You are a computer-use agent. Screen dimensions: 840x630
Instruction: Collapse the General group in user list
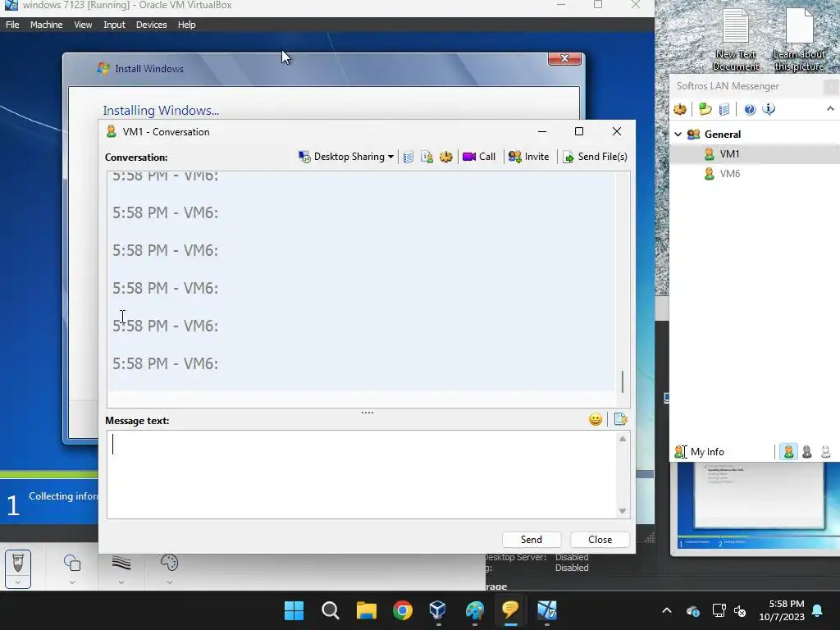click(678, 134)
